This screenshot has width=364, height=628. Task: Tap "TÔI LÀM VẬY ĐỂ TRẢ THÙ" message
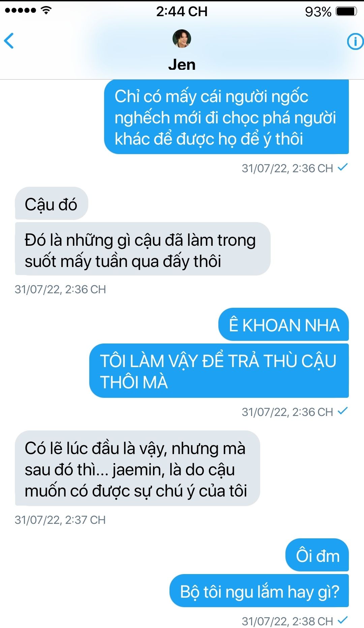point(219,371)
